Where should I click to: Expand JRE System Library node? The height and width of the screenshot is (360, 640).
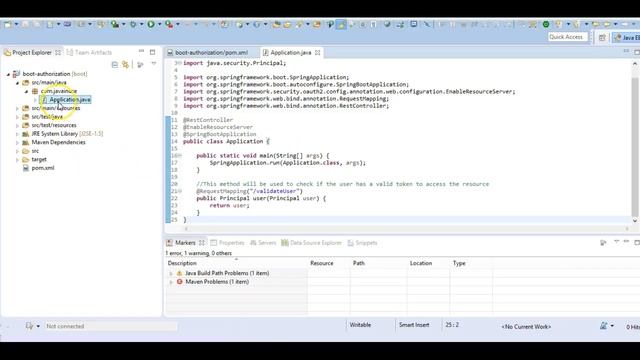(x=17, y=134)
